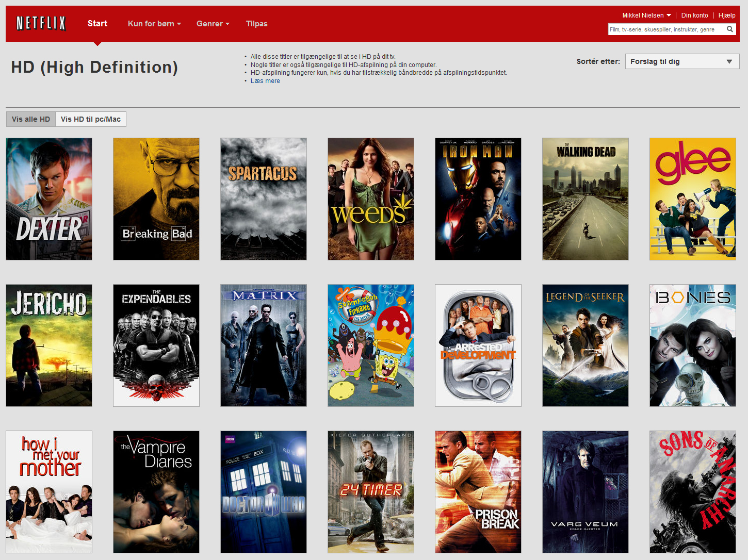Open the Dexter poster
748x560 pixels.
tap(49, 199)
